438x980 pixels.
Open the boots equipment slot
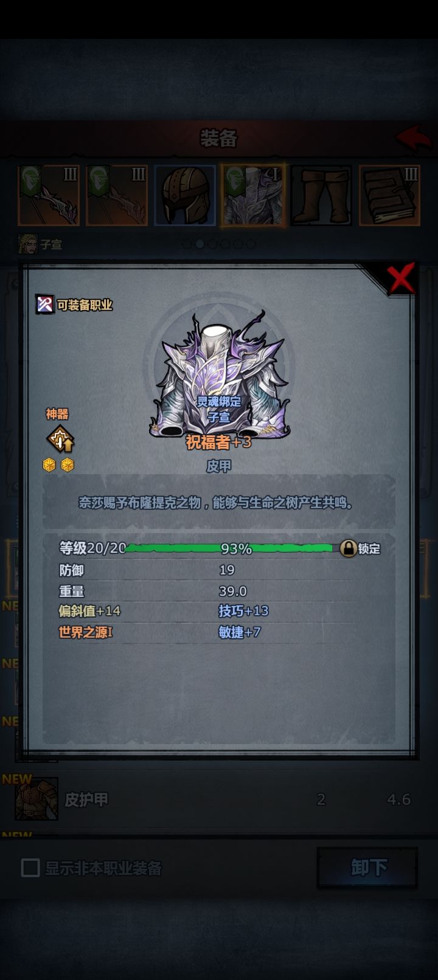pos(321,195)
